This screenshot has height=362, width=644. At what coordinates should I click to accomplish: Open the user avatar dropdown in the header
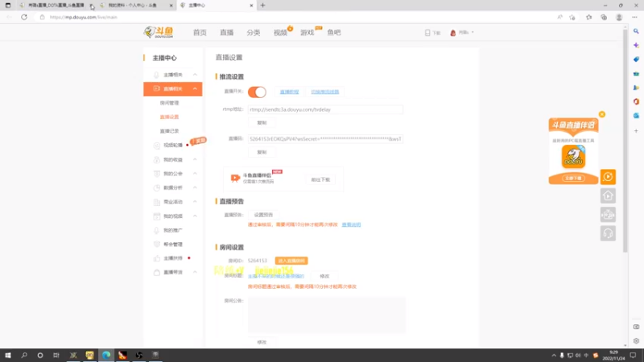[461, 32]
